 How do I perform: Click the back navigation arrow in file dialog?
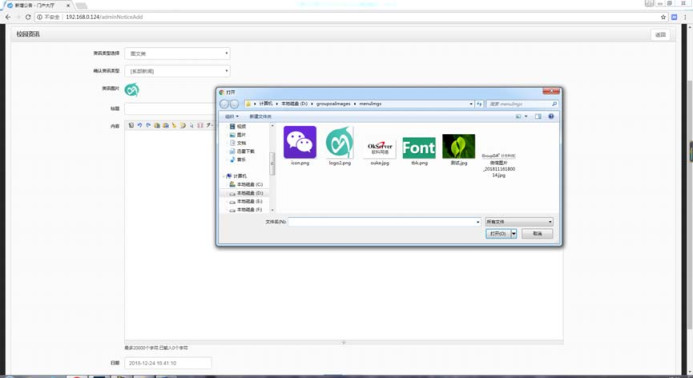point(224,104)
